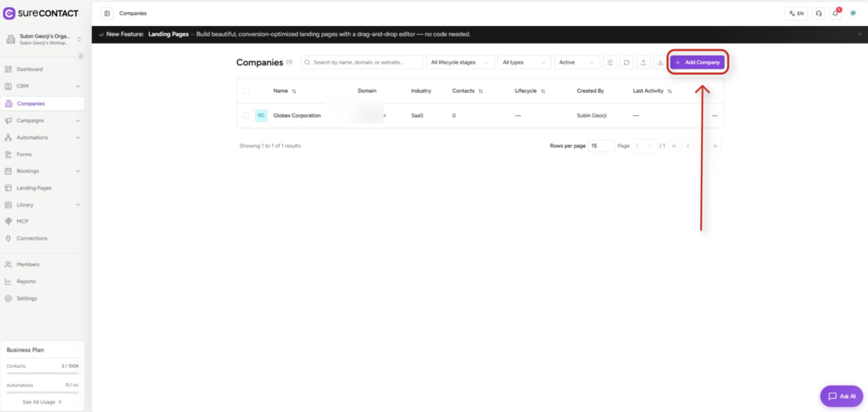Click the SaaS industry cell

pos(417,115)
